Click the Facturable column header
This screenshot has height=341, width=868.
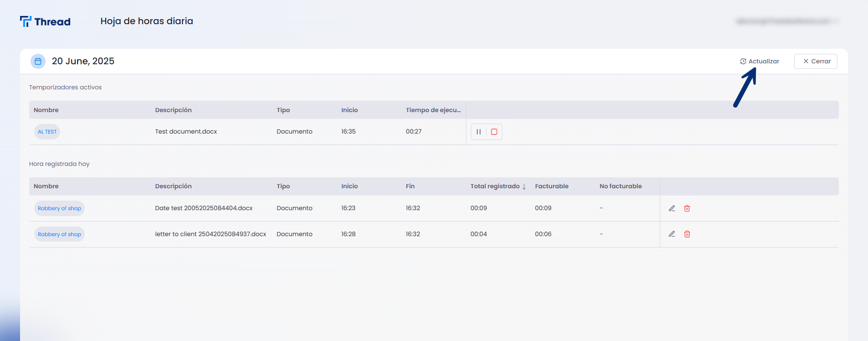[x=552, y=186]
